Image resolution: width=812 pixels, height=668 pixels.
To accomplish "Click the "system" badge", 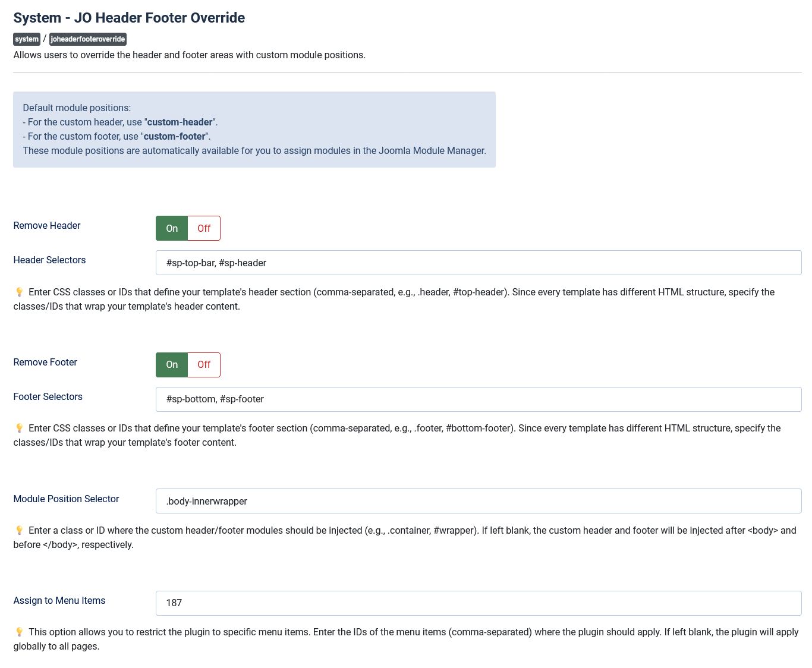I will (27, 39).
